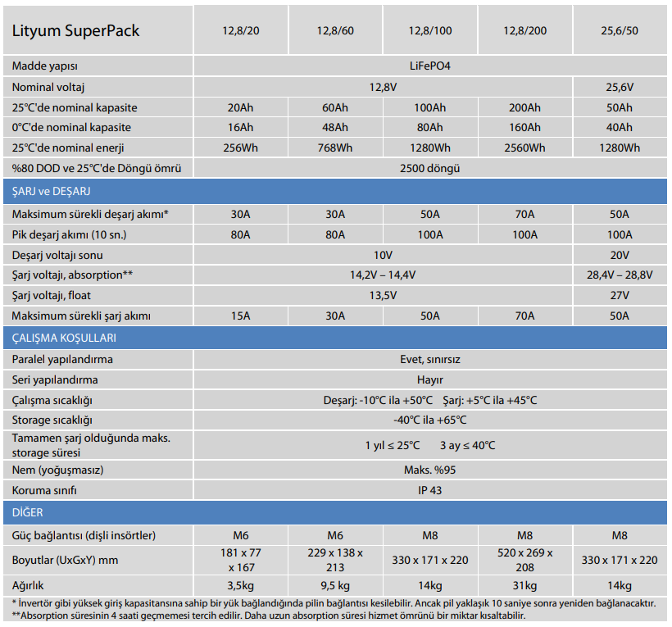Click the ÇALIŞMA KOŞULLARI section header
This screenshot has width=672, height=627.
pyautogui.click(x=64, y=338)
